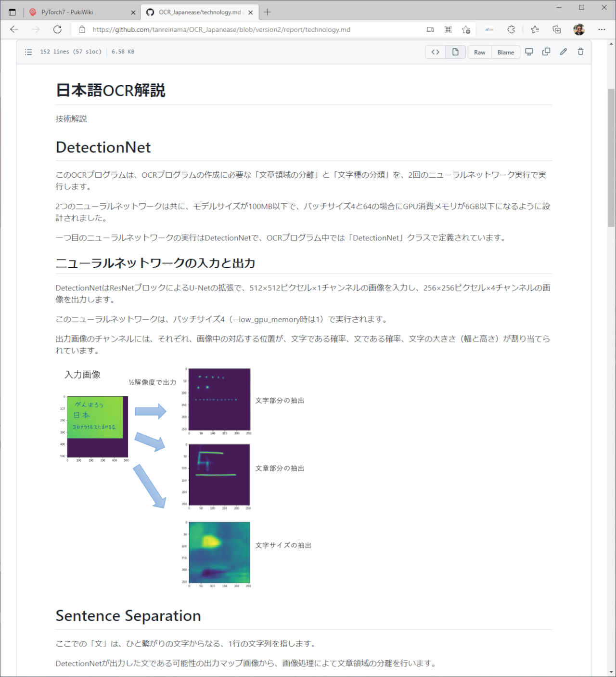Viewport: 616px width, 677px height.
Task: Open the Settings and more menu
Action: [x=602, y=29]
